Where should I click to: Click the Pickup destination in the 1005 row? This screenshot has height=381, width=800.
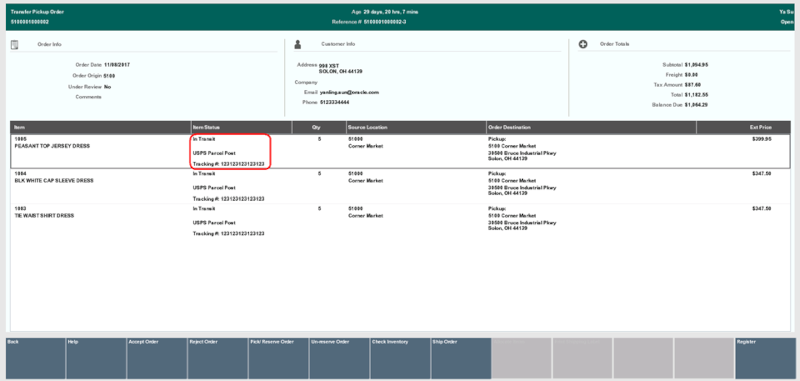click(x=522, y=148)
